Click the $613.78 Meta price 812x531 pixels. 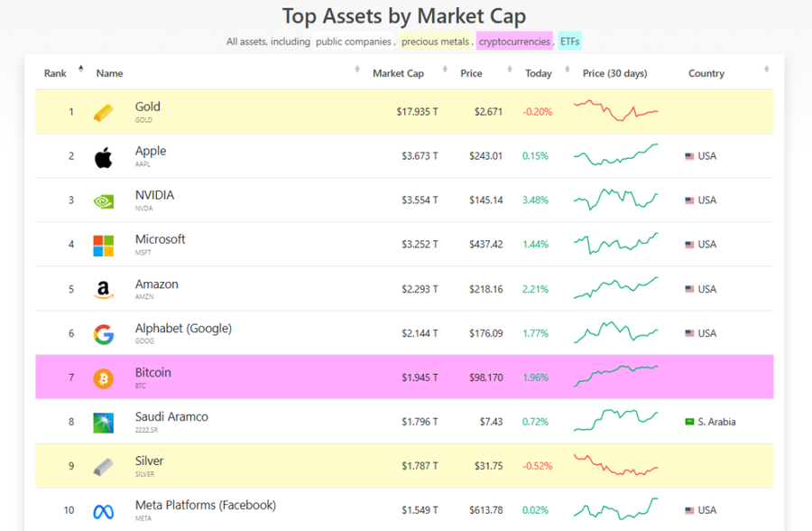(x=485, y=510)
